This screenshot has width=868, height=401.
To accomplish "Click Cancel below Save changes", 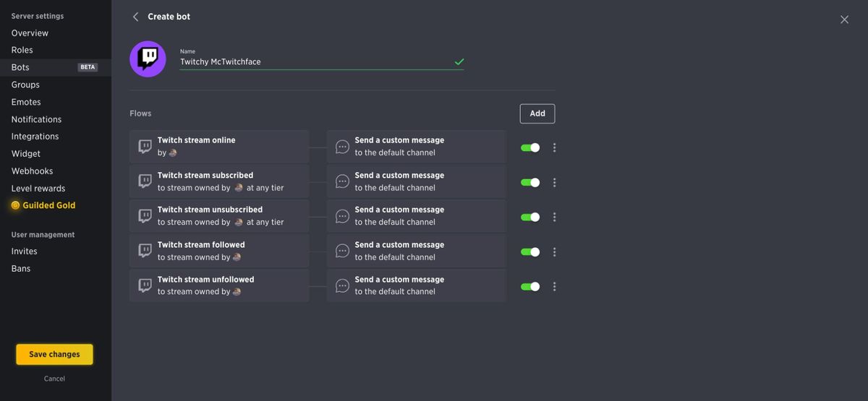I will (x=54, y=379).
